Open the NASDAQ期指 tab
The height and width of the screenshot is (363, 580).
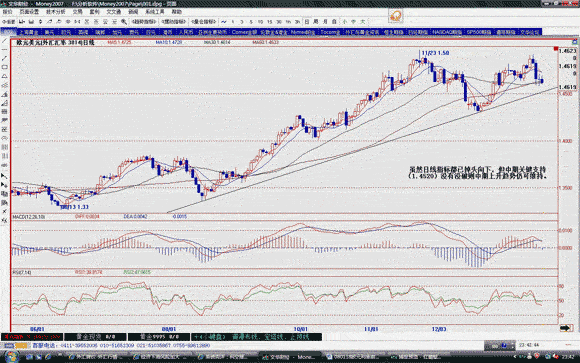(447, 32)
